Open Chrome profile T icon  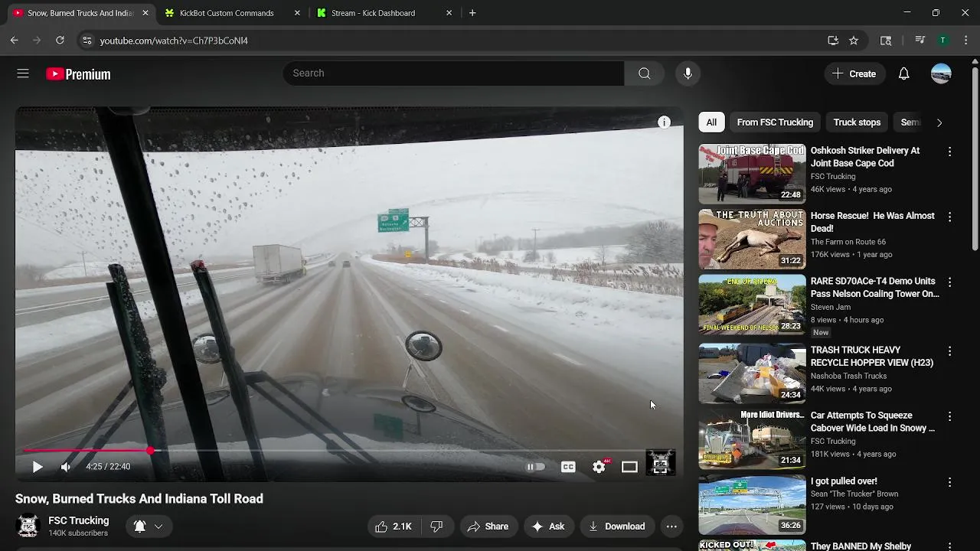[x=943, y=41]
